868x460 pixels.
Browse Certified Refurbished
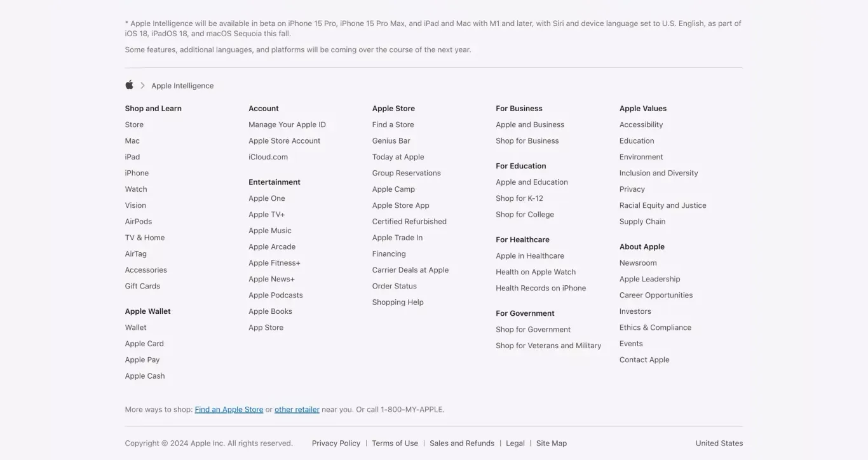(410, 222)
